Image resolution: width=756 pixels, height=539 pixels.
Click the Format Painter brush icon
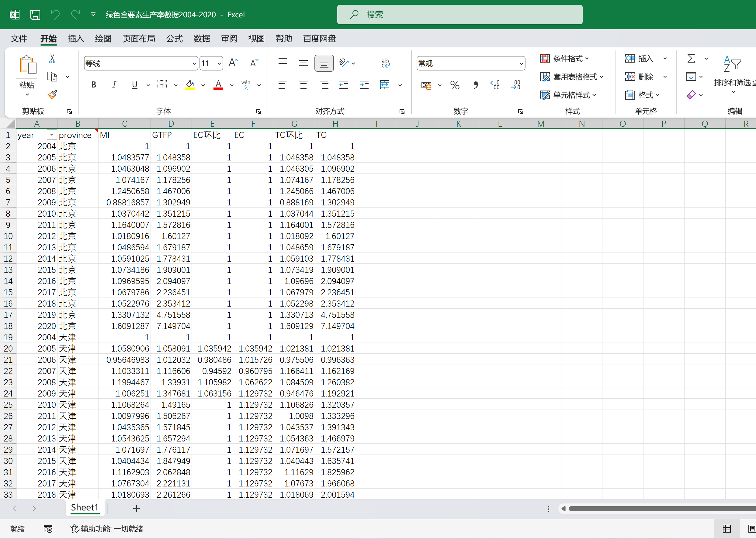(x=53, y=94)
